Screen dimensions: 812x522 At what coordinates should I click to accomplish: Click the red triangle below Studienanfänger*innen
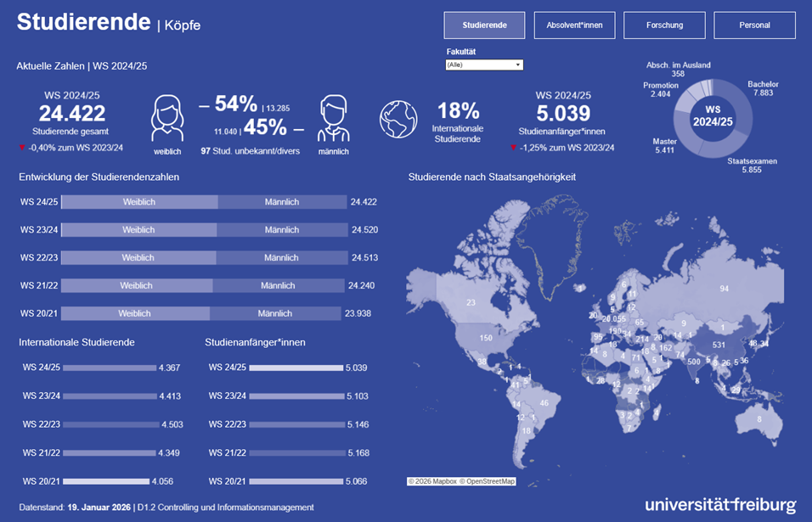pos(514,147)
